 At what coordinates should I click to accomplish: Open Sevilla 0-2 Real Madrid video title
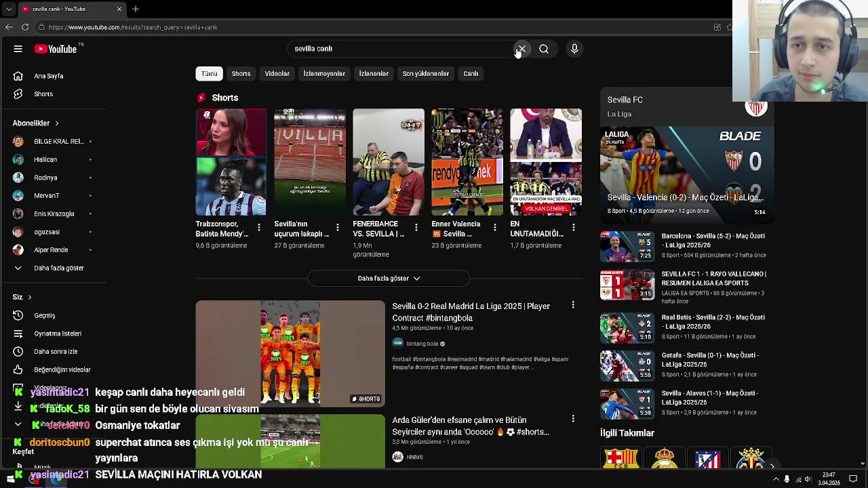pyautogui.click(x=471, y=312)
